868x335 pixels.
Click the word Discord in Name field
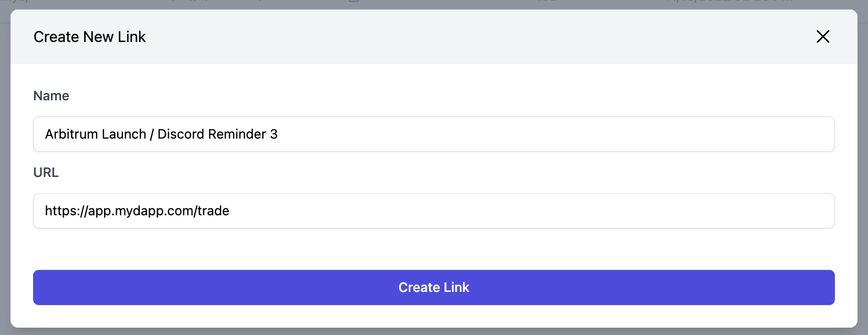pos(181,134)
